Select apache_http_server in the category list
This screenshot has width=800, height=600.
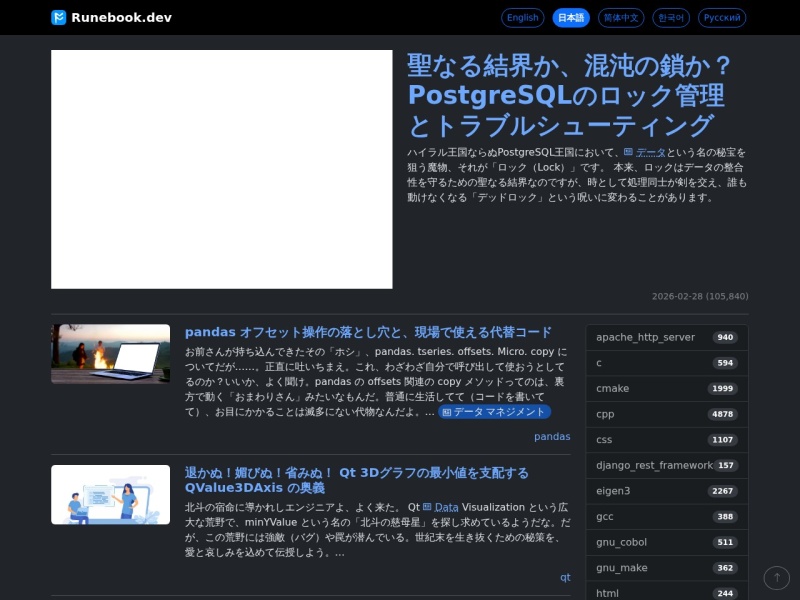[667, 337]
